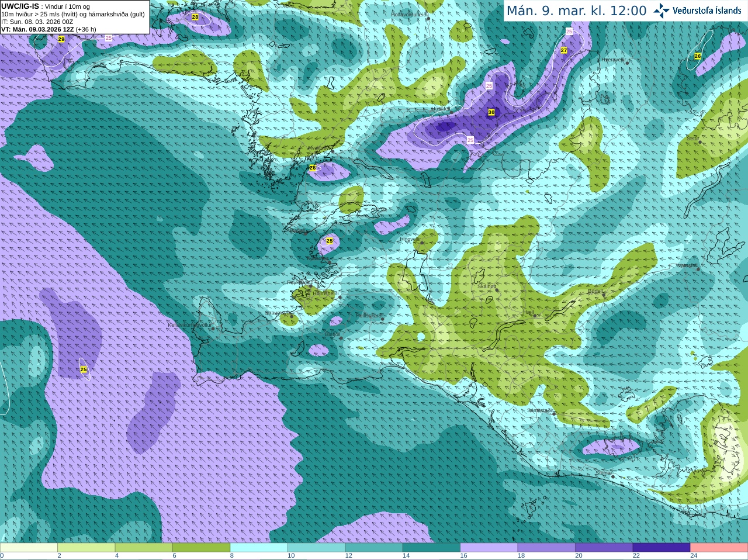Click the VT: Mán. 09.03.2026 12Z line
The width and height of the screenshot is (748, 560).
click(49, 29)
